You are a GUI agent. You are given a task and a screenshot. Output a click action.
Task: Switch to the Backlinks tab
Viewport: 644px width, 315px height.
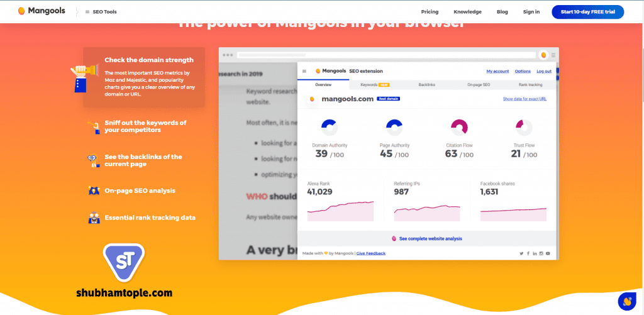click(427, 85)
